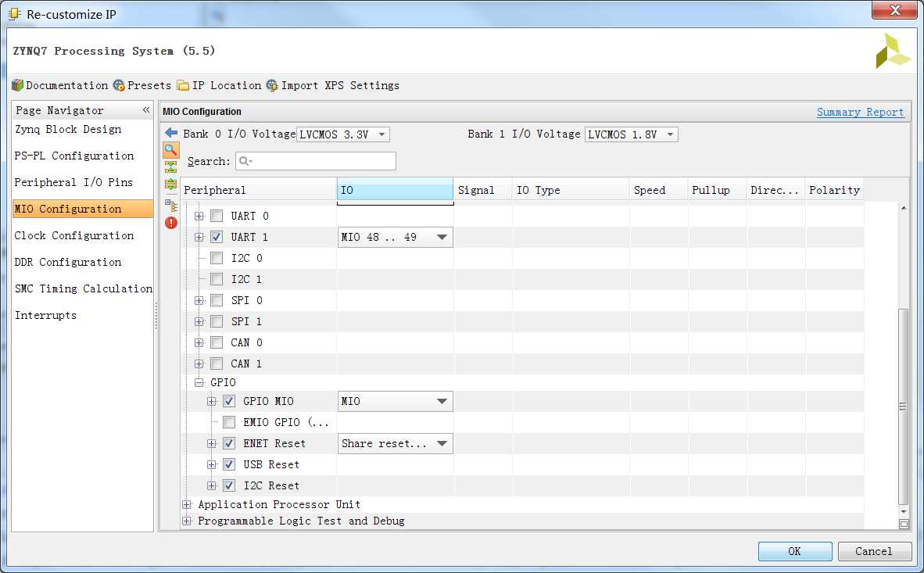The width and height of the screenshot is (924, 573).
Task: Uncheck the GPIO MIO checkbox
Action: 228,402
